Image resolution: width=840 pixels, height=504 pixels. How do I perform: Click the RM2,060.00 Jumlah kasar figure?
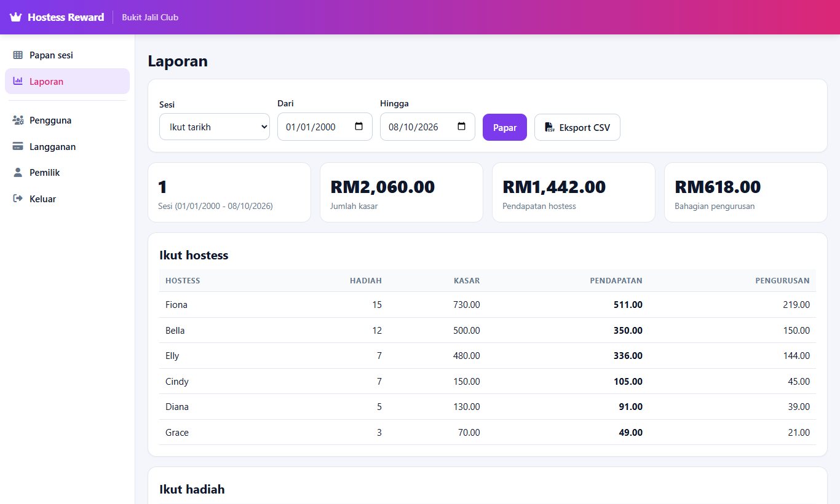point(382,186)
